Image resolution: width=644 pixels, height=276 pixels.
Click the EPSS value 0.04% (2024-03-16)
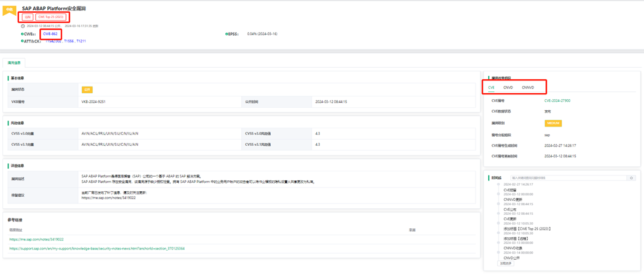[x=262, y=34]
